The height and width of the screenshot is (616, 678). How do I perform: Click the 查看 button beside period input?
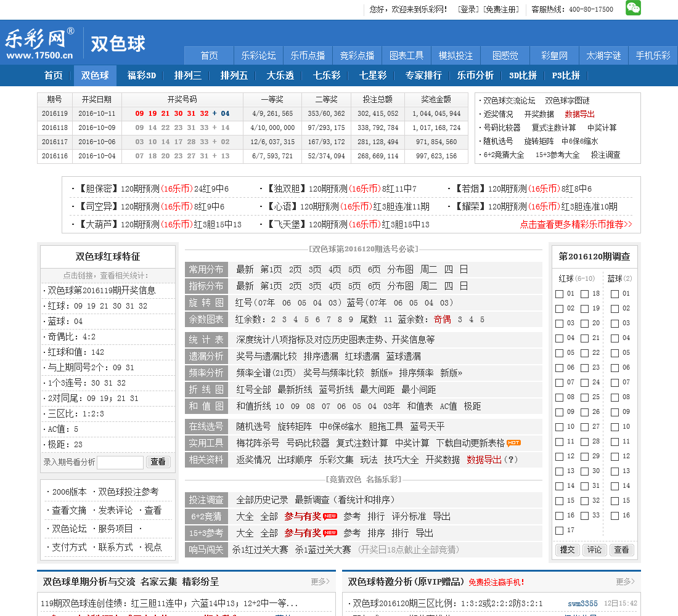click(158, 461)
